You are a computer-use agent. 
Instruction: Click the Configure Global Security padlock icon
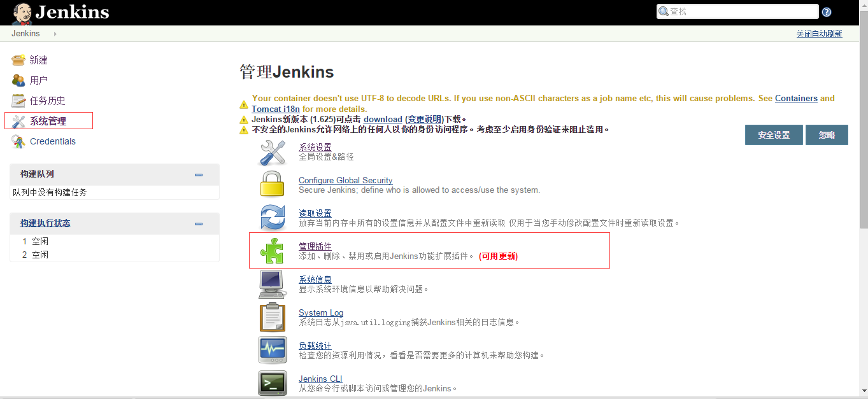coord(273,185)
